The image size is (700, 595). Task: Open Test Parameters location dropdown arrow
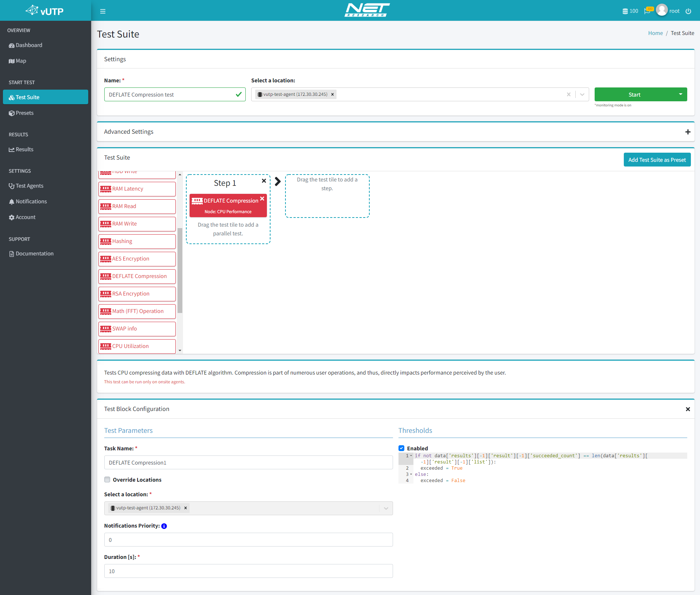386,508
